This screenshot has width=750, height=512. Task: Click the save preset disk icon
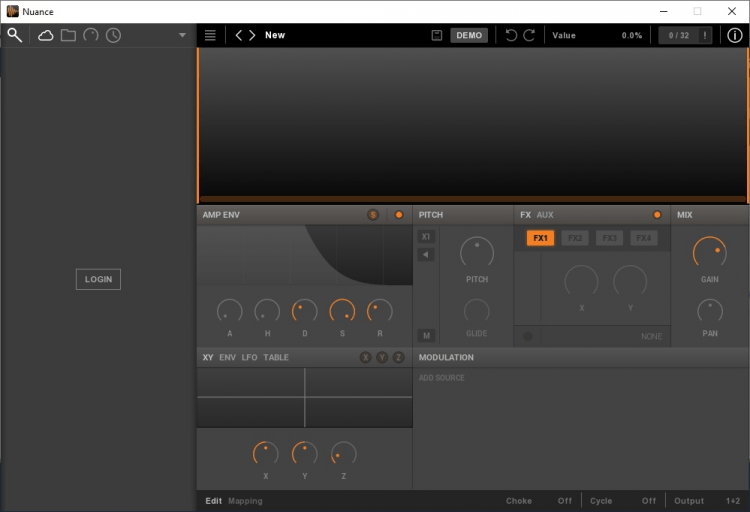(x=437, y=35)
